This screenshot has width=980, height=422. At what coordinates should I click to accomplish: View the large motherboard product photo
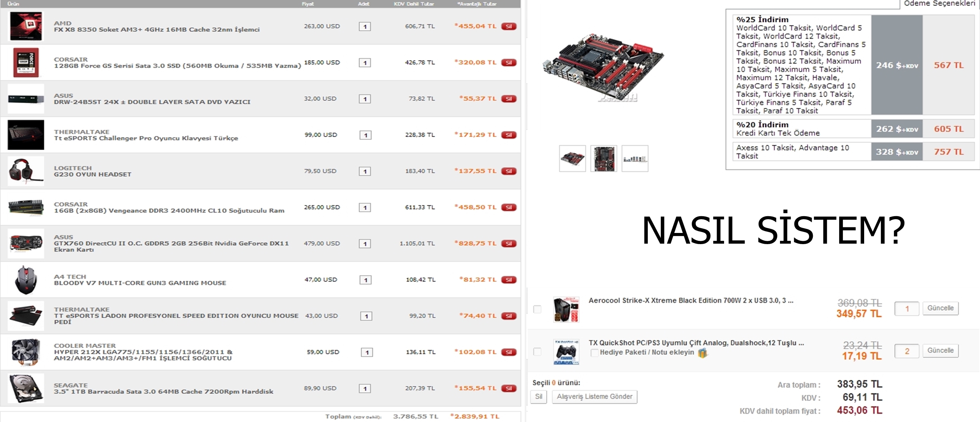coord(603,68)
